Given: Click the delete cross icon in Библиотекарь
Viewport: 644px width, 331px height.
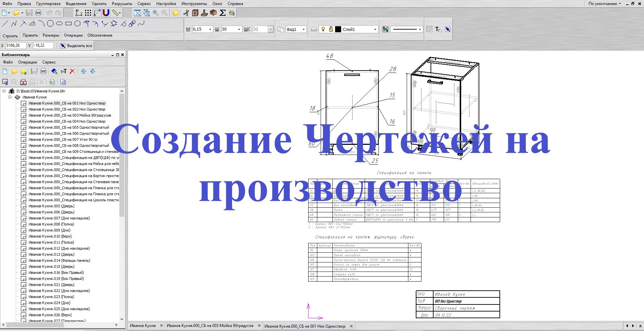Looking at the screenshot, I should [x=73, y=71].
